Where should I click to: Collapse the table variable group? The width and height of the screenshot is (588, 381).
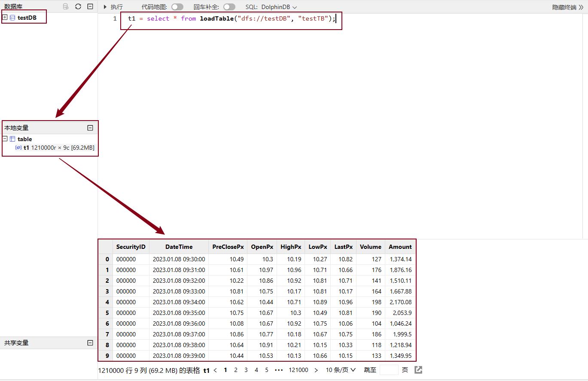(x=5, y=139)
